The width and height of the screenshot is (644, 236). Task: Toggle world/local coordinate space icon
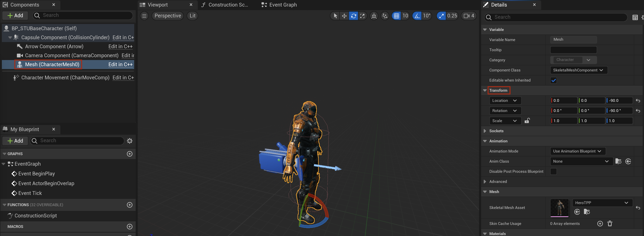point(374,16)
